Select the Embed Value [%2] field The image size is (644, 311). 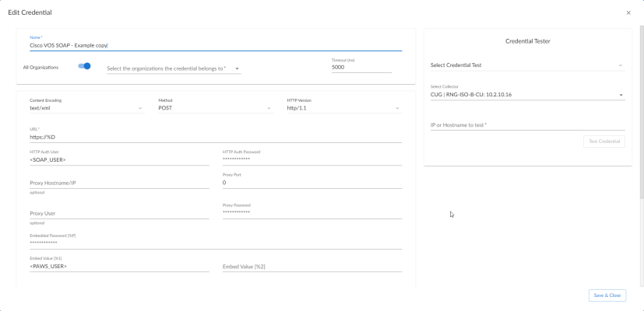(x=311, y=267)
